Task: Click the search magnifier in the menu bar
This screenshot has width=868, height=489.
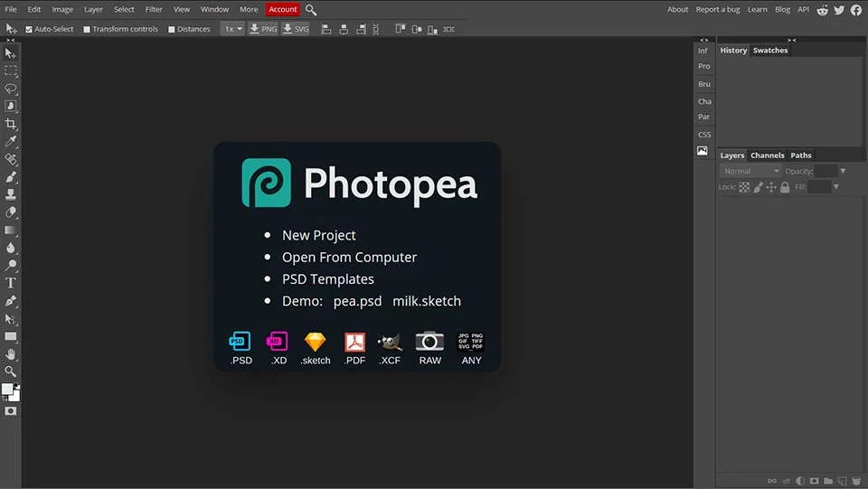Action: tap(311, 10)
